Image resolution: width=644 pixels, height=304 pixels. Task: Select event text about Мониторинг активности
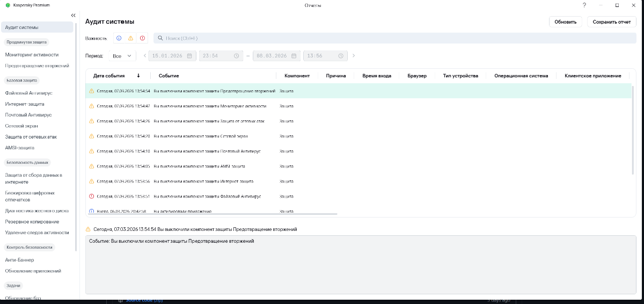209,106
